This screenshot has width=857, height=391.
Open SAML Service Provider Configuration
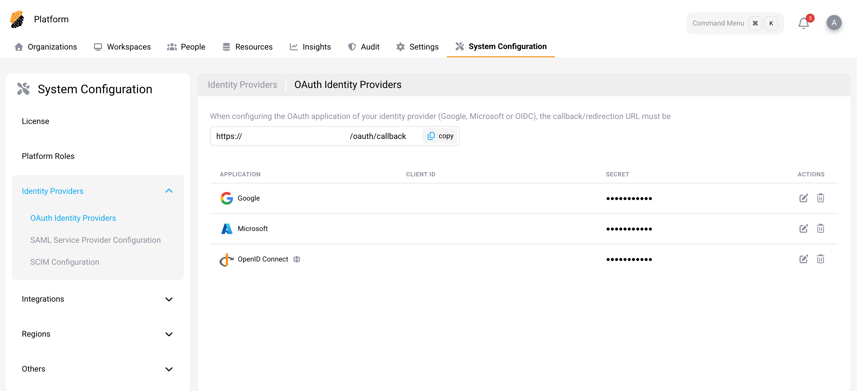tap(96, 240)
